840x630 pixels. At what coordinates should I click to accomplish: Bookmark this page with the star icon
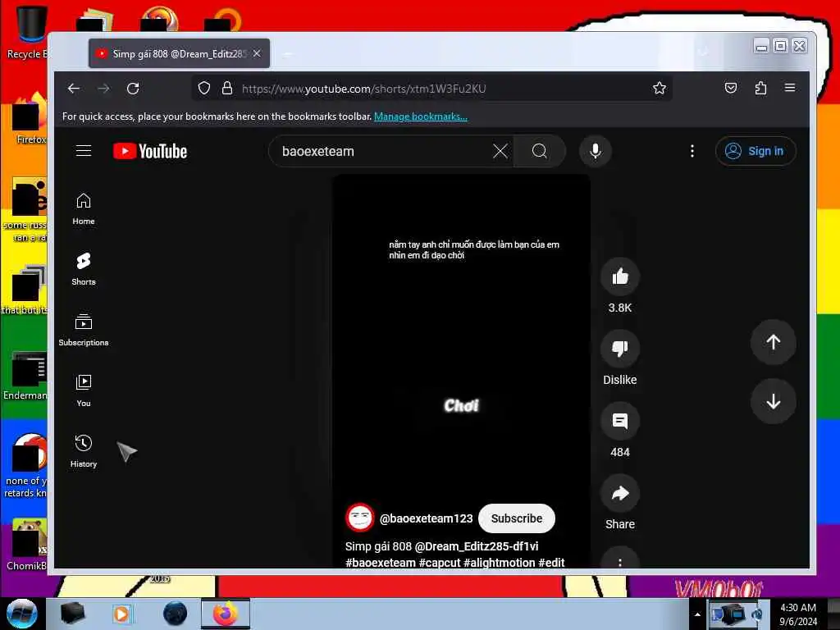pos(660,89)
